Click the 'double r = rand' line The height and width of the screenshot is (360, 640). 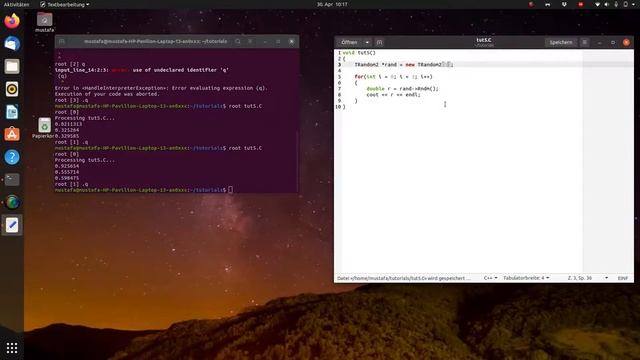(402, 89)
